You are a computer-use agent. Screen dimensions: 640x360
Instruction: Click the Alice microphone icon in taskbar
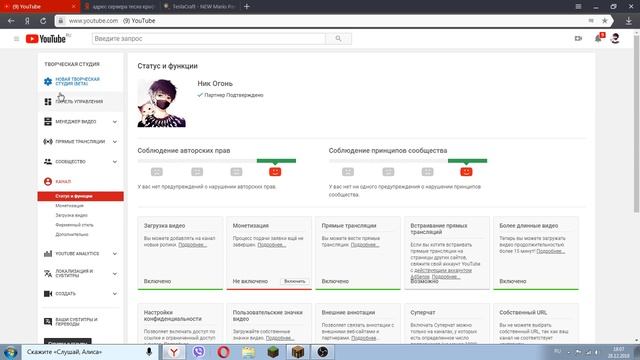click(149, 351)
